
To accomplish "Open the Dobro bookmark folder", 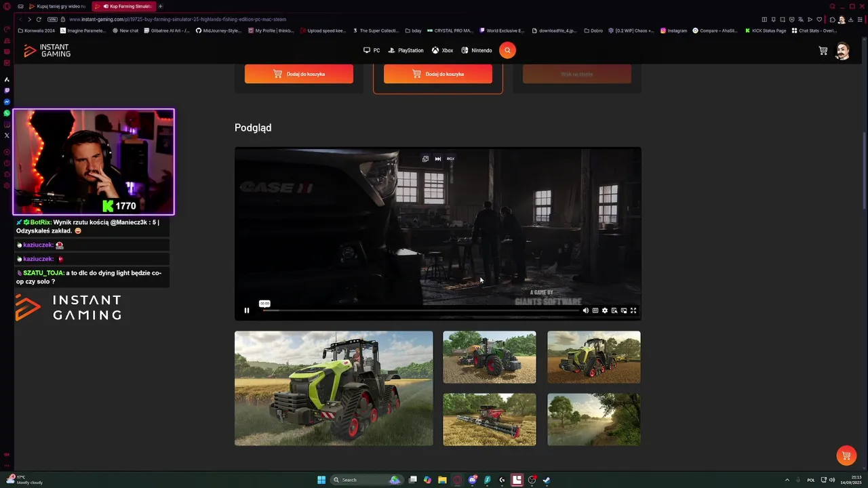I will coord(593,30).
